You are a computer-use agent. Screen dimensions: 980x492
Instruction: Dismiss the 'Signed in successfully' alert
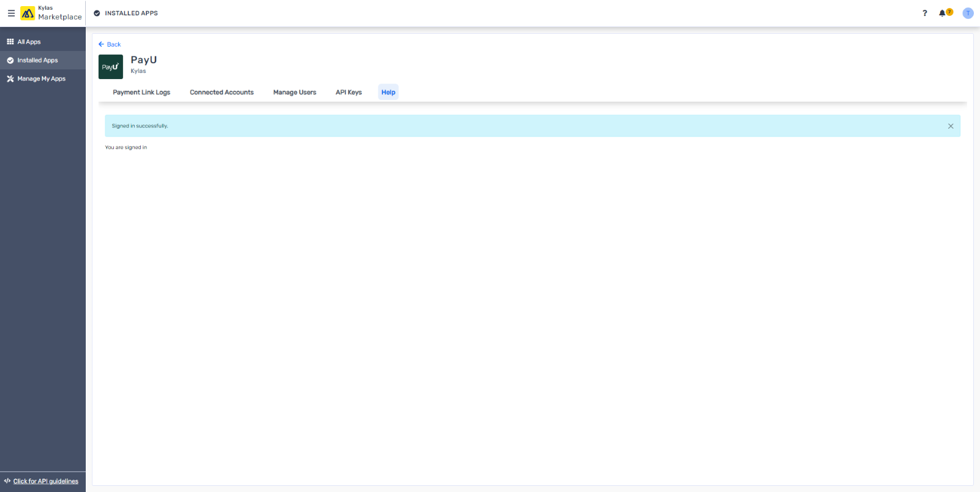[x=951, y=126]
